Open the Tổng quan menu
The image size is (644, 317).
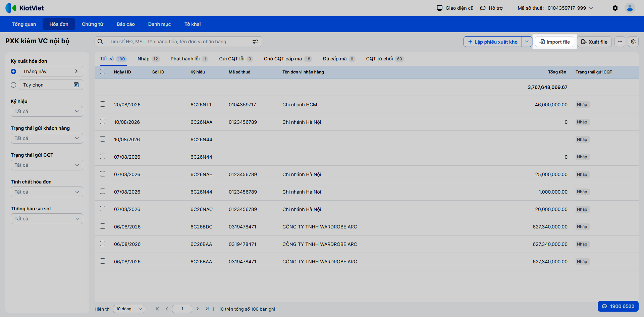pyautogui.click(x=24, y=24)
